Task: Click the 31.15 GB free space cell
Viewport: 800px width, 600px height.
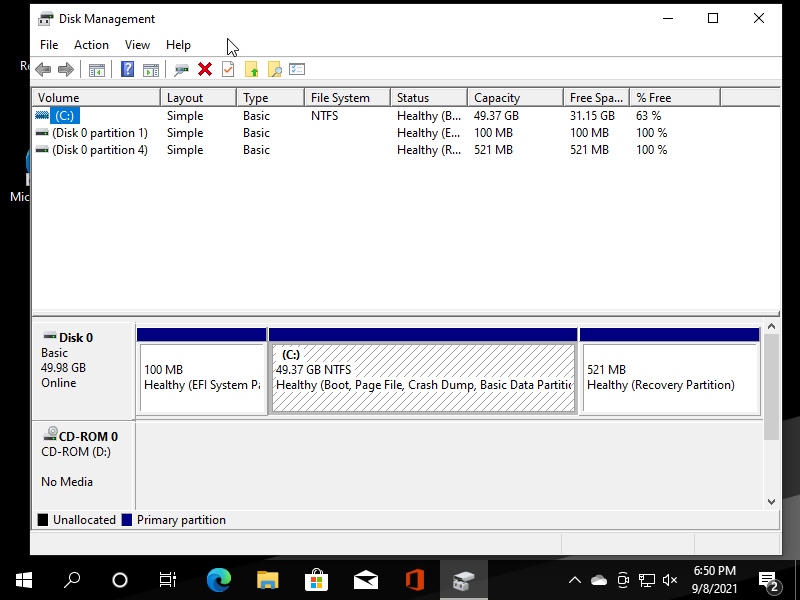Action: click(x=592, y=116)
